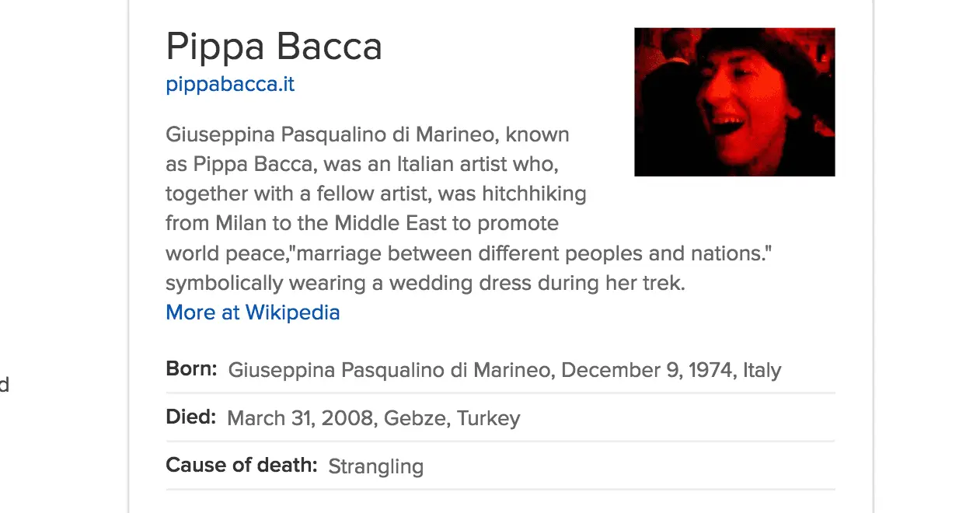The width and height of the screenshot is (980, 513).
Task: Click the date March 31, 2008
Action: click(300, 418)
